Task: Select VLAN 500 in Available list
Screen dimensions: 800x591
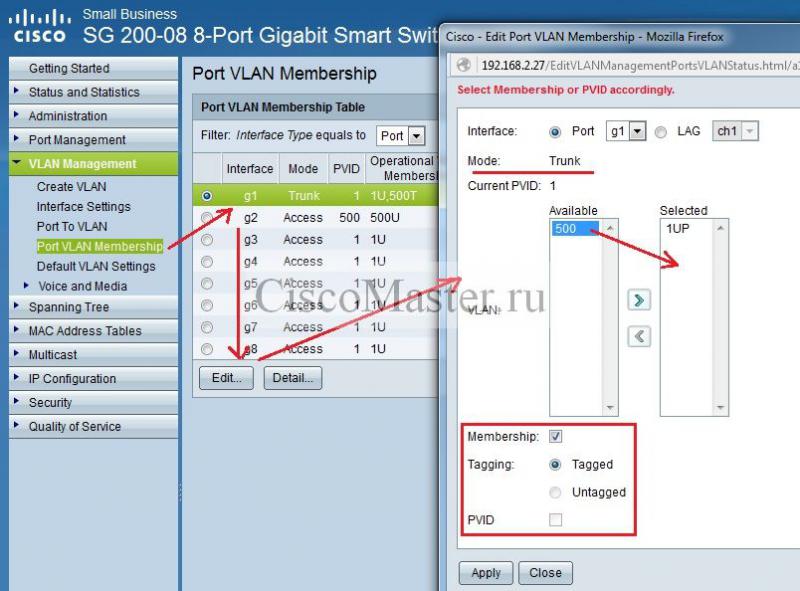Action: [x=575, y=229]
